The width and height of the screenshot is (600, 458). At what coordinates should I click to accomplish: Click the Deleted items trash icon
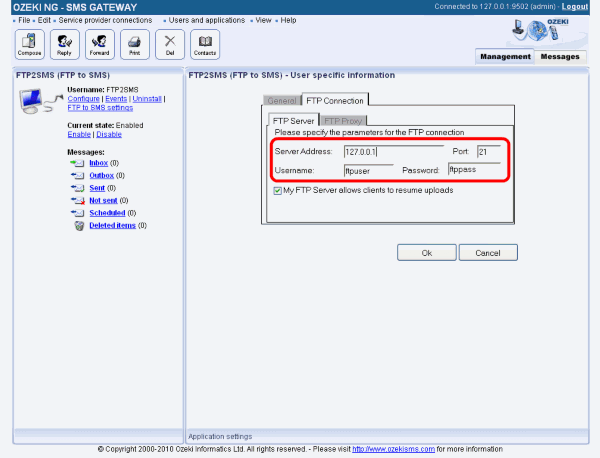[79, 226]
